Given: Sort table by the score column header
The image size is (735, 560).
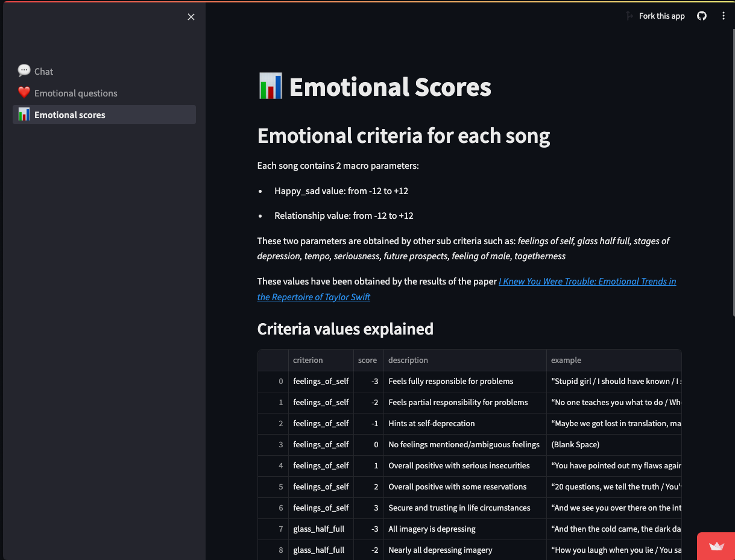Looking at the screenshot, I should 367,360.
